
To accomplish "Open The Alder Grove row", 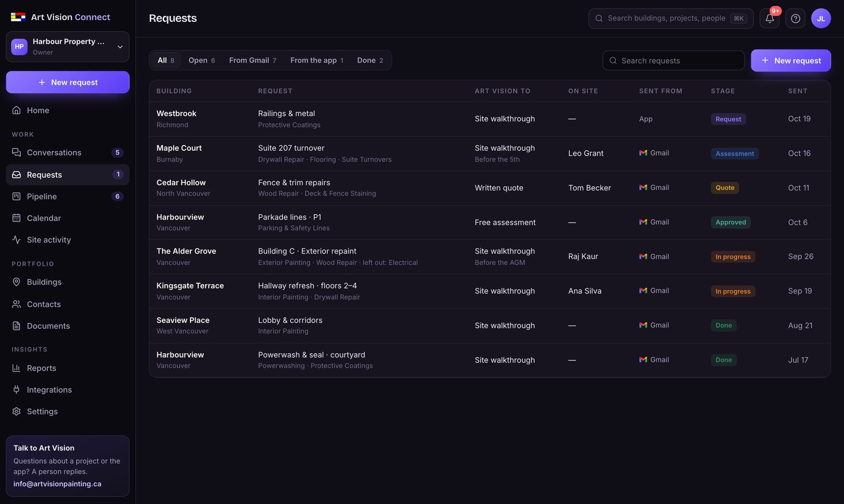I will click(x=490, y=257).
